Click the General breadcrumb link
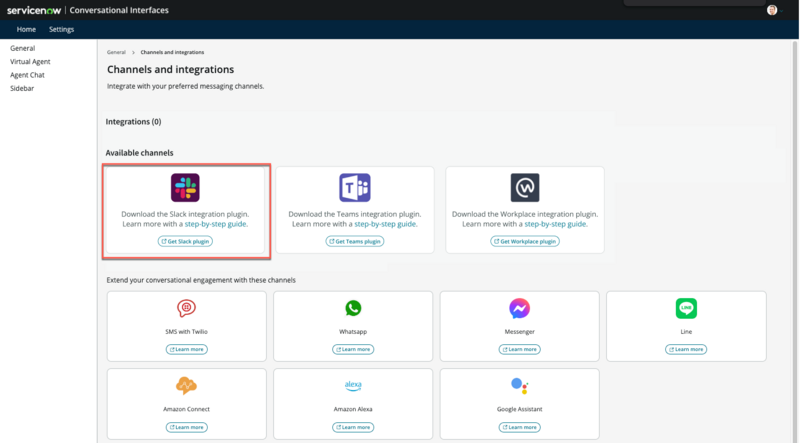Viewport: 800px width, 443px height. (116, 52)
